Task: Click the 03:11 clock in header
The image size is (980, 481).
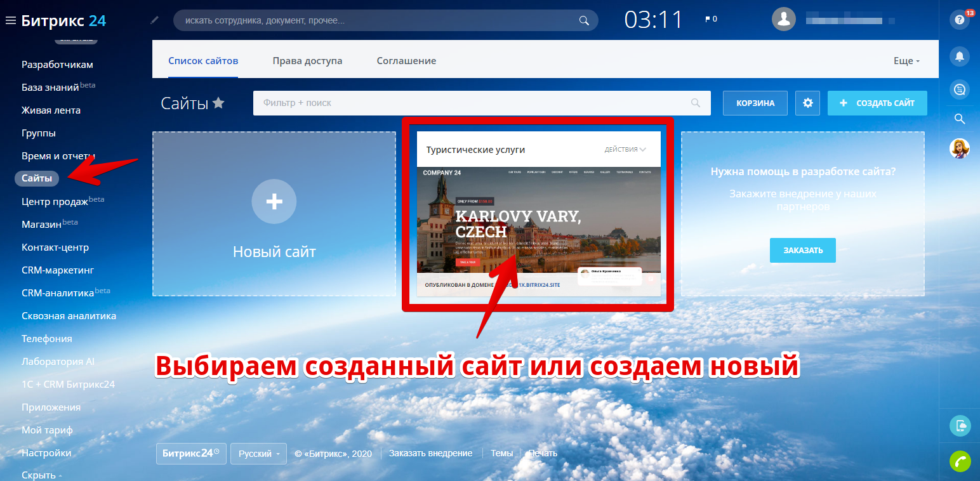Action: (653, 20)
